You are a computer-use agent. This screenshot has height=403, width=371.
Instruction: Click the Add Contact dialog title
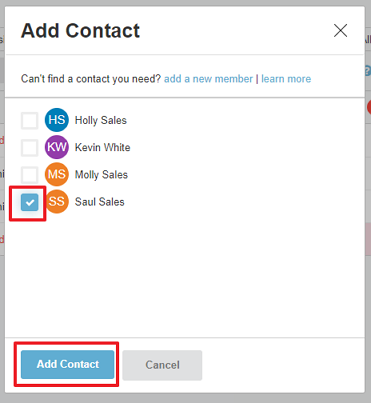coord(80,31)
